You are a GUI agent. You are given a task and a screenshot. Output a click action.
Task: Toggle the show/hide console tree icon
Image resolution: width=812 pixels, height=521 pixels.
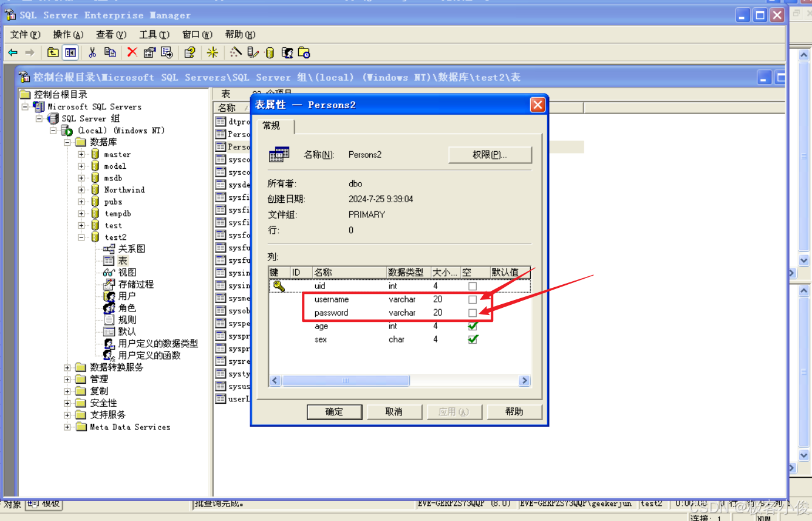pyautogui.click(x=70, y=53)
